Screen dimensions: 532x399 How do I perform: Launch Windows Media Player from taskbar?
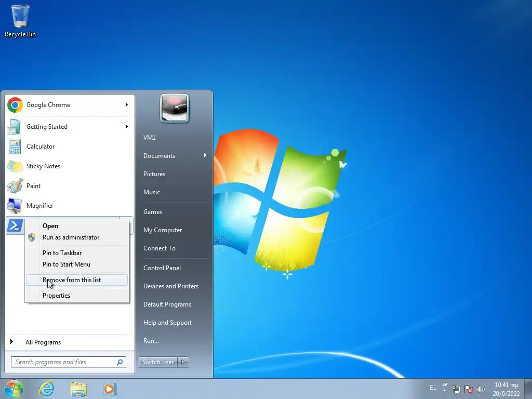[x=110, y=389]
